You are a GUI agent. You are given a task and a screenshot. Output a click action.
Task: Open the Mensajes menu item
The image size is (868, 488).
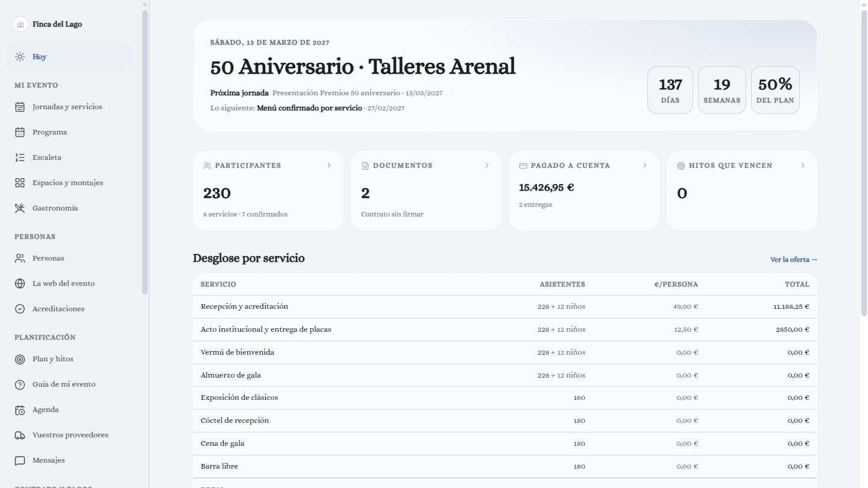point(71,460)
